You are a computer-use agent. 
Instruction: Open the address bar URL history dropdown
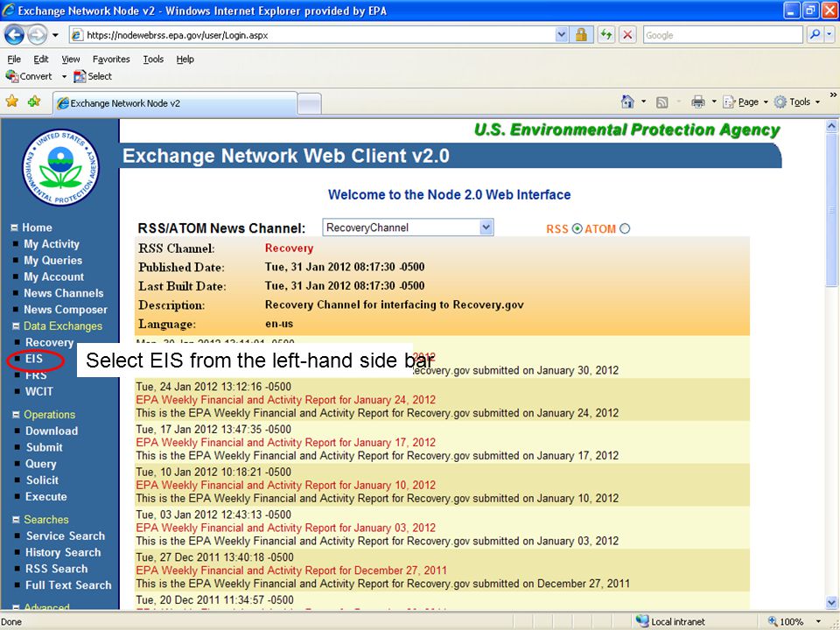(561, 35)
